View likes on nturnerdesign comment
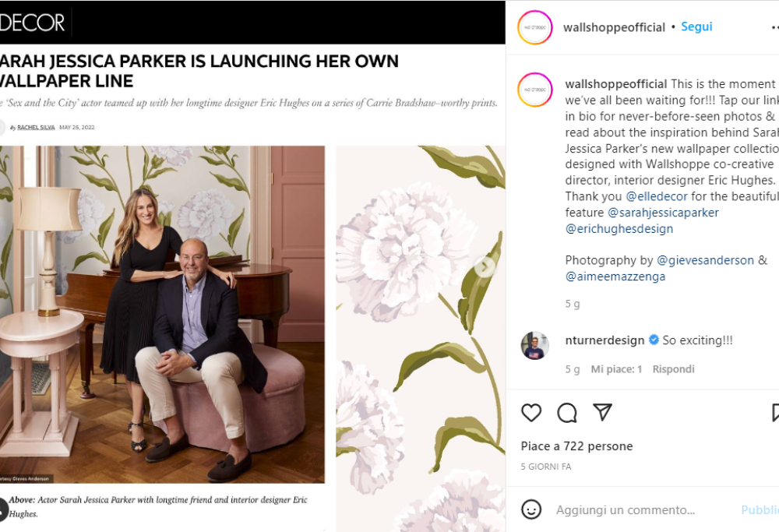 click(616, 369)
